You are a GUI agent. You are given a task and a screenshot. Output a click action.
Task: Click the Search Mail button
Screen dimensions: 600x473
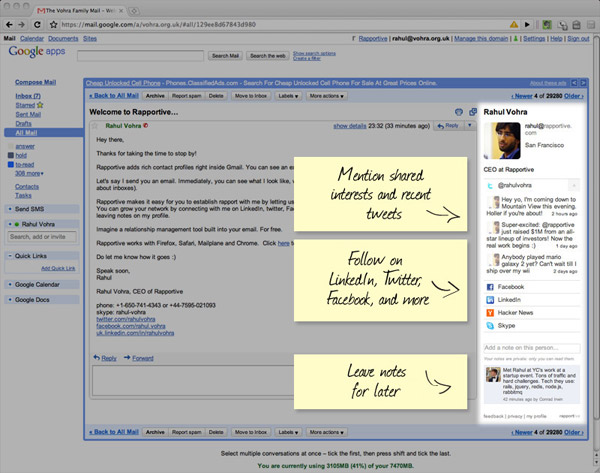tap(225, 56)
